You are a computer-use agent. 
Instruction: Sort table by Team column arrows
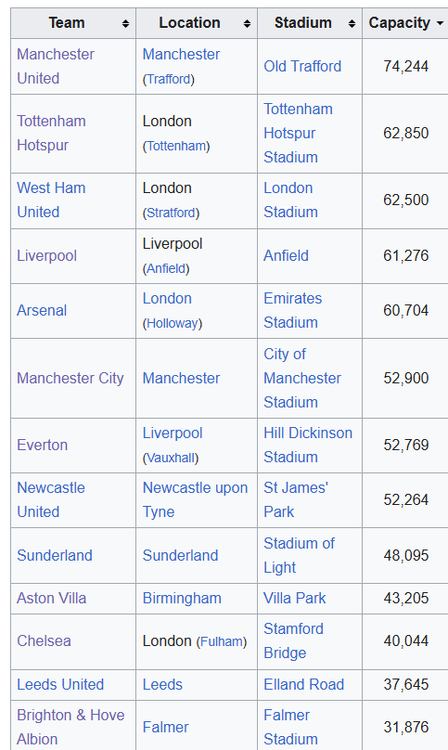(125, 23)
